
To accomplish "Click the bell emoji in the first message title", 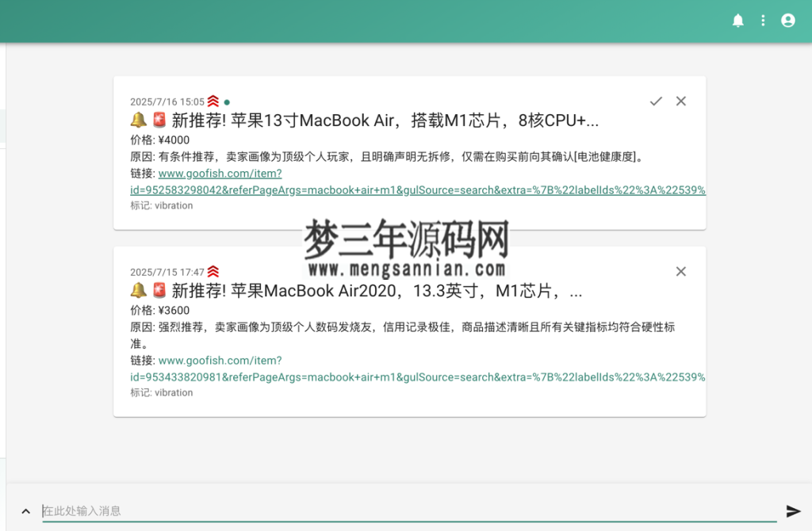I will [x=137, y=120].
